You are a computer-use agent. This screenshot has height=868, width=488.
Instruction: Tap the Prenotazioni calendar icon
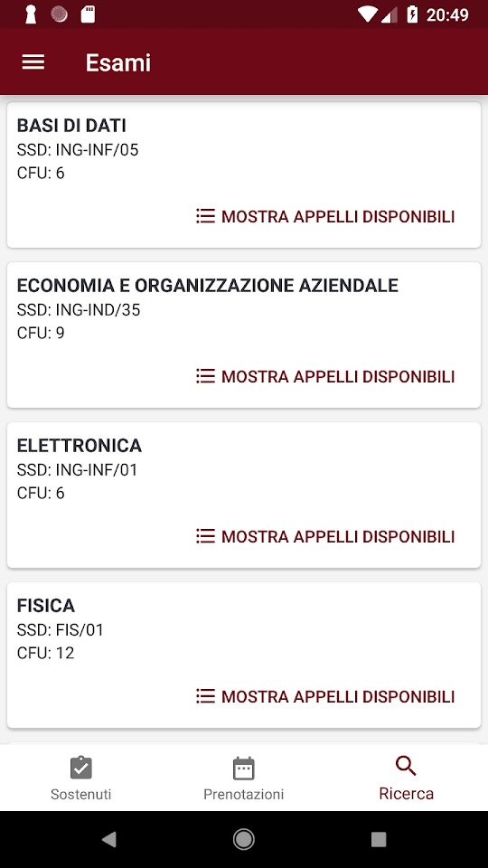(243, 769)
